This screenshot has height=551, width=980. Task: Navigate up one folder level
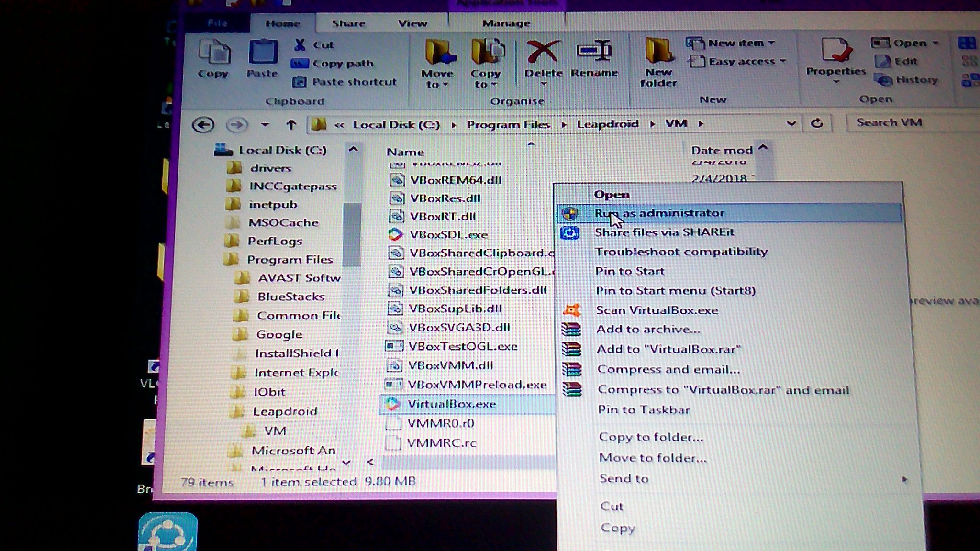pos(291,125)
